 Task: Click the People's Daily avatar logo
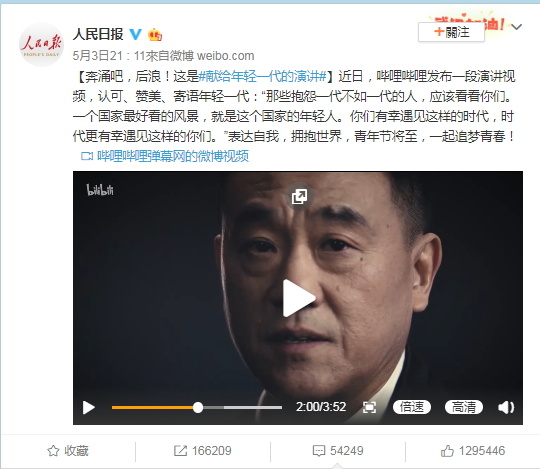(41, 44)
